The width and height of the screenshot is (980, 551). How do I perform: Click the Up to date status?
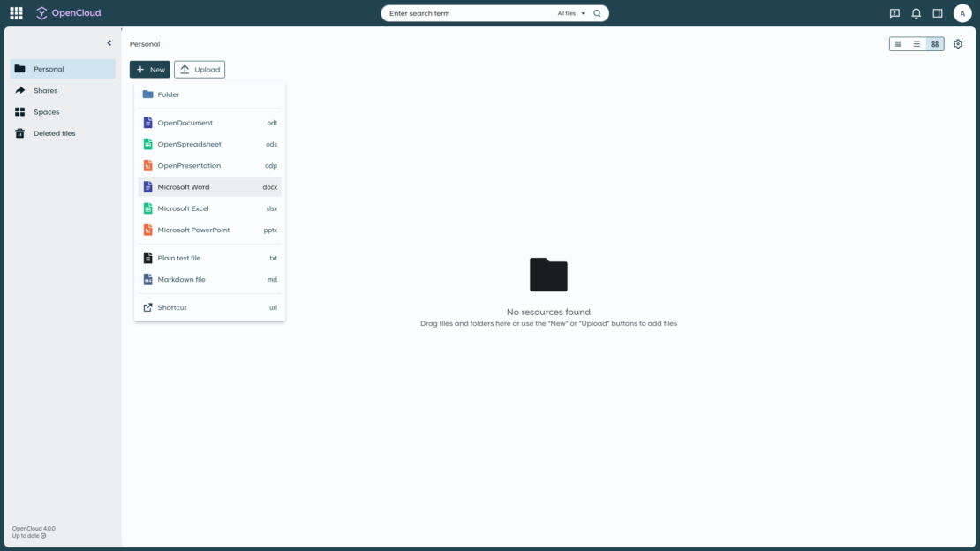pos(29,536)
